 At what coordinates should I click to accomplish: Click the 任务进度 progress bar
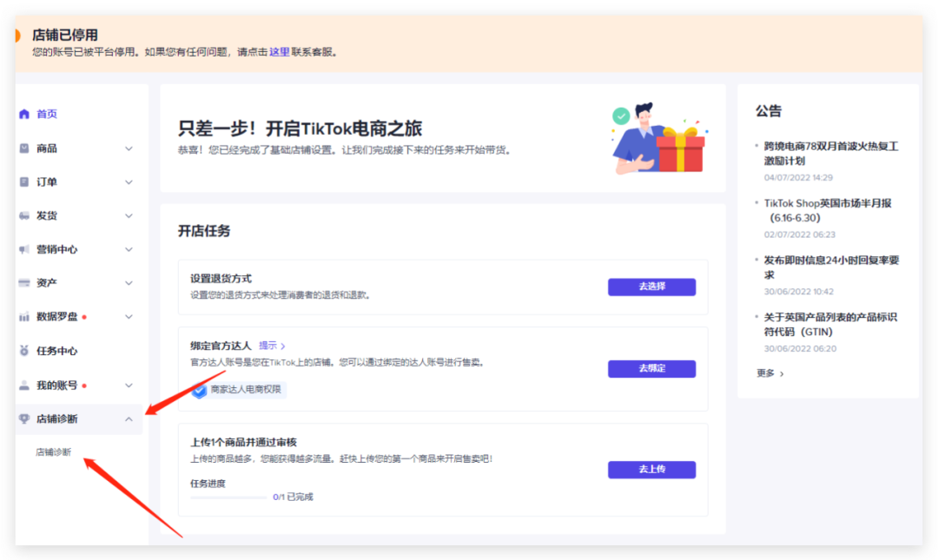(x=228, y=497)
